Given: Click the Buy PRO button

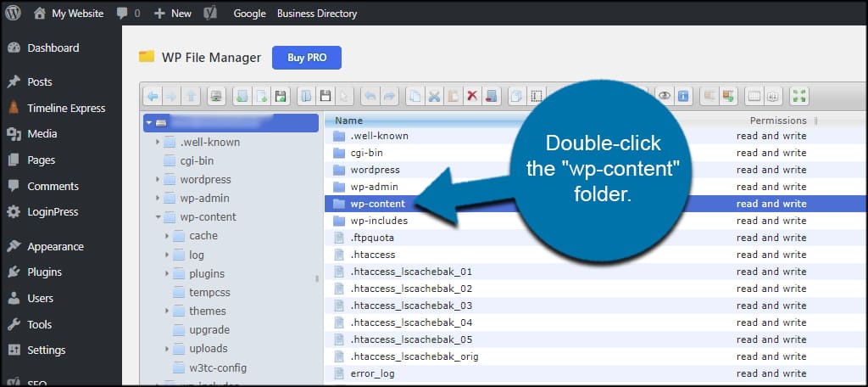Looking at the screenshot, I should coord(307,58).
